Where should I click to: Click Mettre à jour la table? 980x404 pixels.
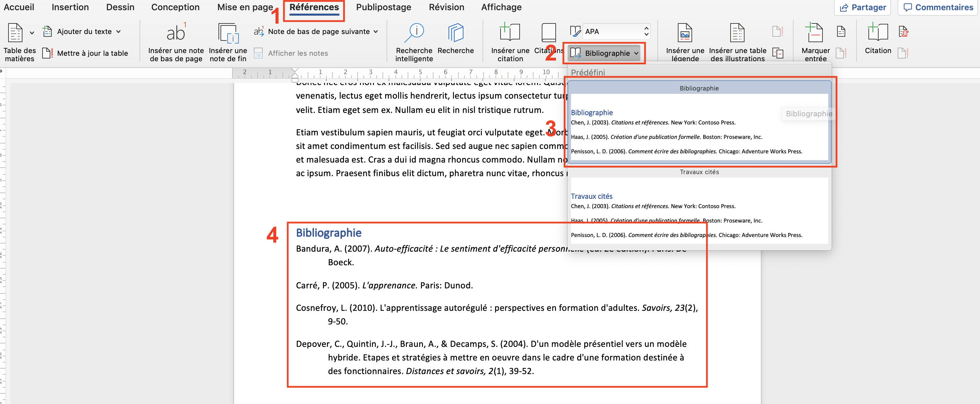coord(85,53)
